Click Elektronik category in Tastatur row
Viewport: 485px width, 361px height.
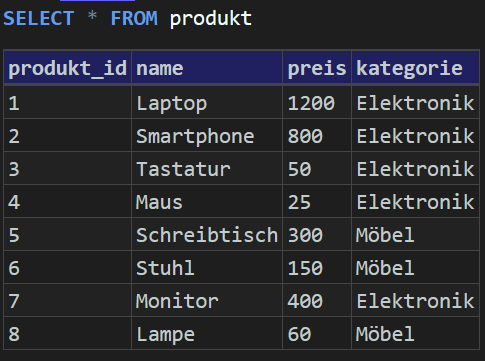416,169
